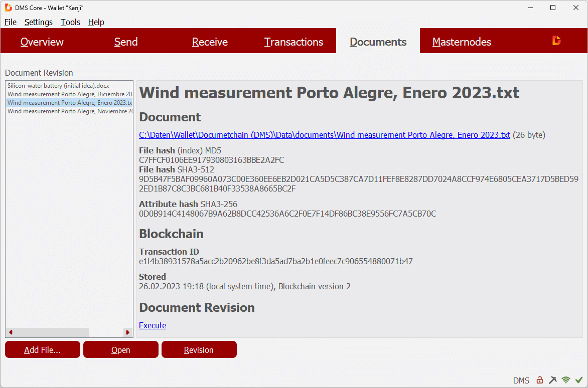Click the DMS Core app icon in title bar
This screenshot has width=588, height=388.
pos(8,8)
